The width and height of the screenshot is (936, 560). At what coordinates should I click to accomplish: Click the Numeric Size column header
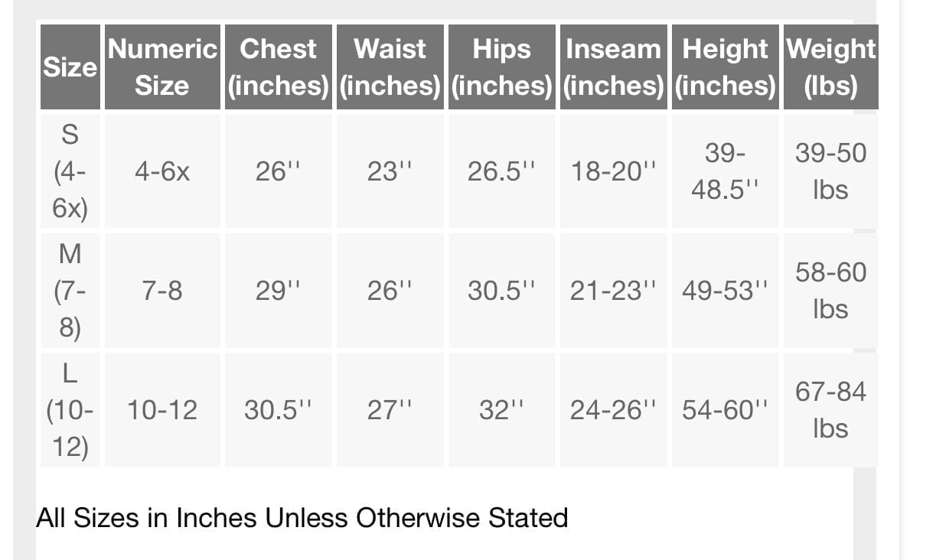[162, 67]
